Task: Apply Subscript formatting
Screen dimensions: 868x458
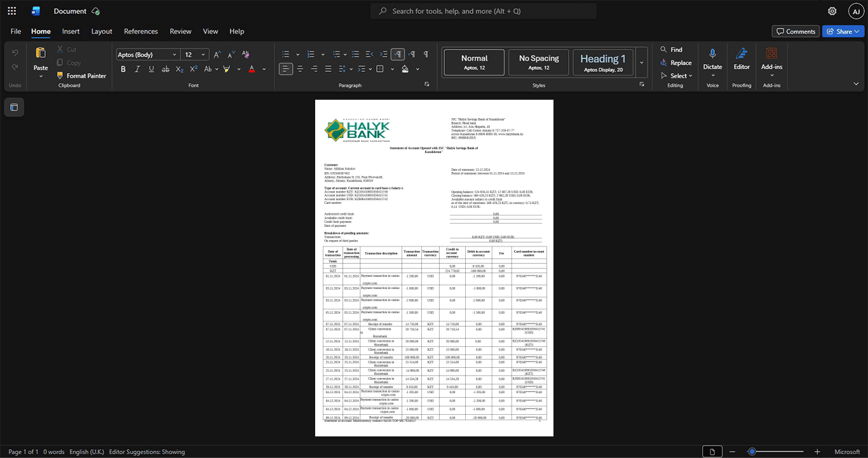Action: (x=179, y=69)
